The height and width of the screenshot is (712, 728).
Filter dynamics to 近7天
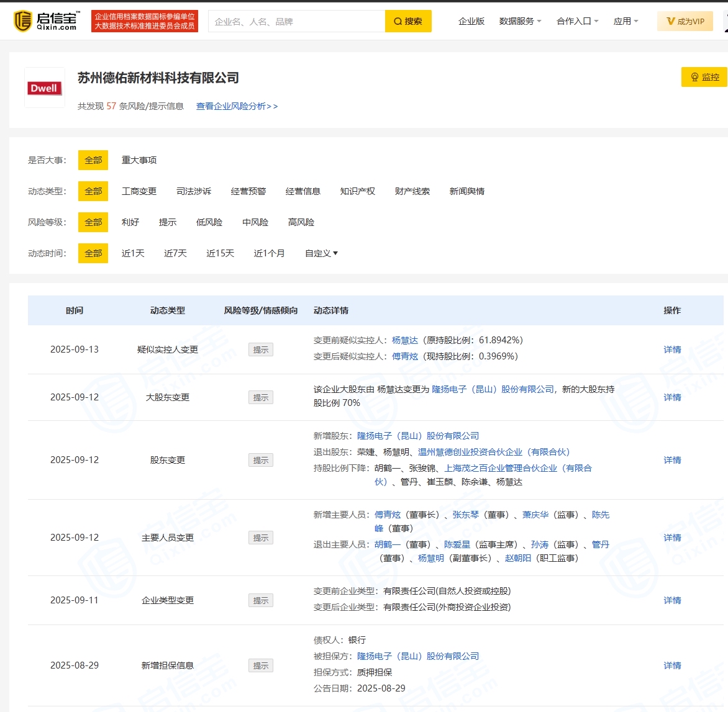pyautogui.click(x=175, y=253)
